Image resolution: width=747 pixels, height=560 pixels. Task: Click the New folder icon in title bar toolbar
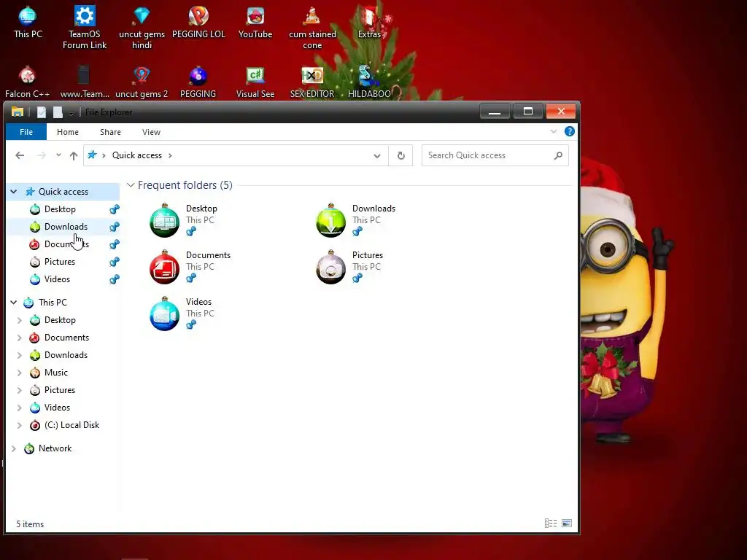pyautogui.click(x=58, y=112)
